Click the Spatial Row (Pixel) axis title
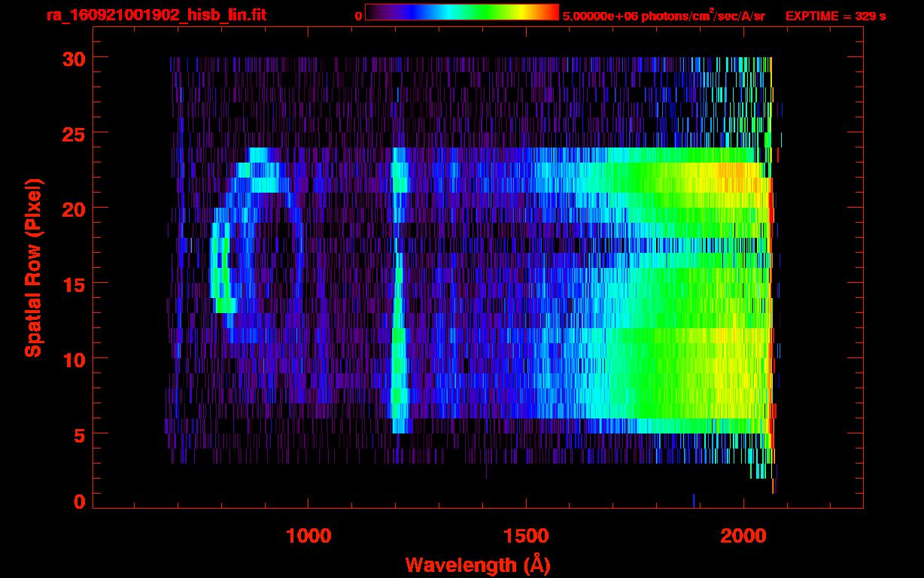The image size is (924, 578). pos(33,268)
